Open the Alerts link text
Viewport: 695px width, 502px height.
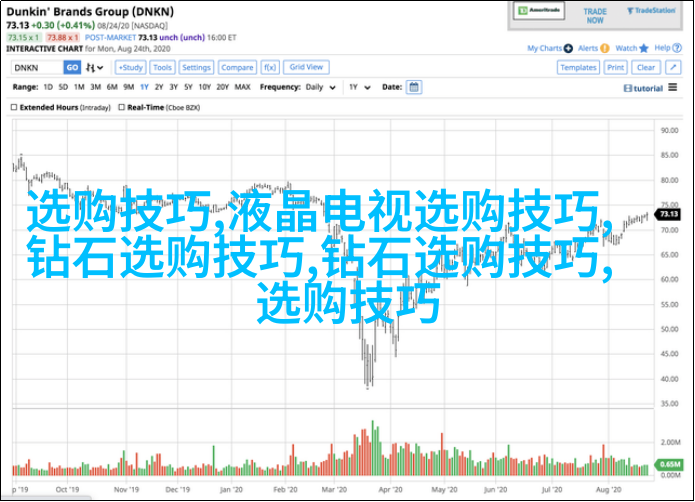[588, 48]
